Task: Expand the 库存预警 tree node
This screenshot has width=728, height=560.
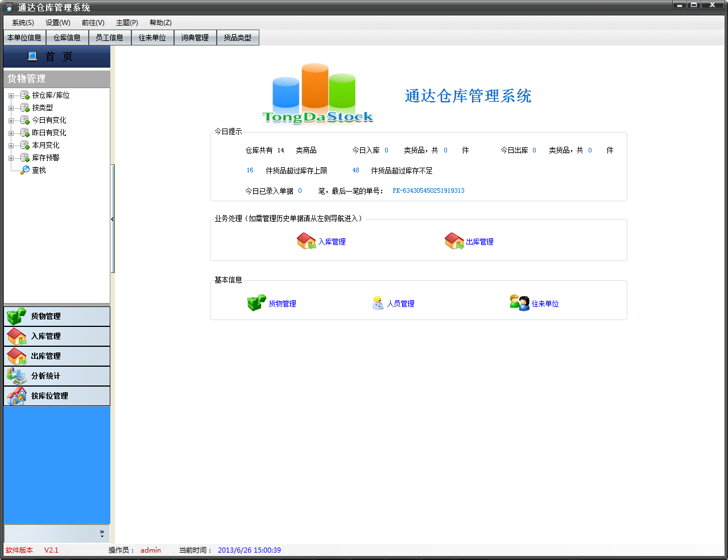Action: pyautogui.click(x=11, y=158)
